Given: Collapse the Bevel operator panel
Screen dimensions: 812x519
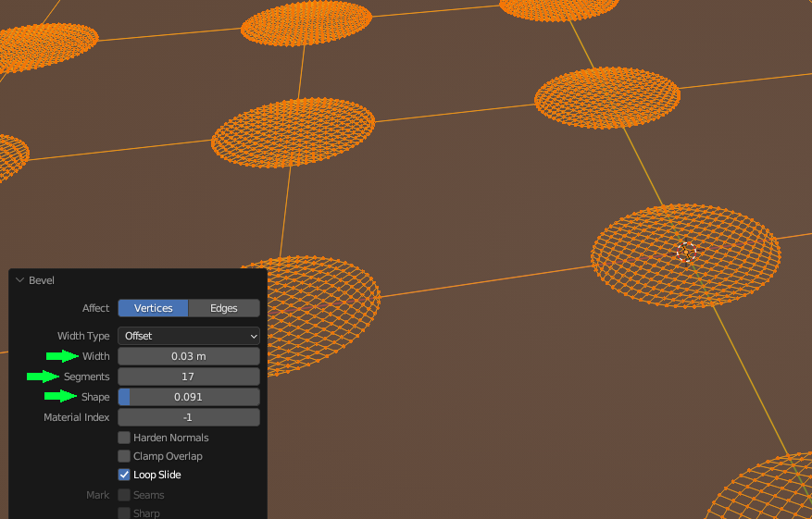Looking at the screenshot, I should 20,280.
